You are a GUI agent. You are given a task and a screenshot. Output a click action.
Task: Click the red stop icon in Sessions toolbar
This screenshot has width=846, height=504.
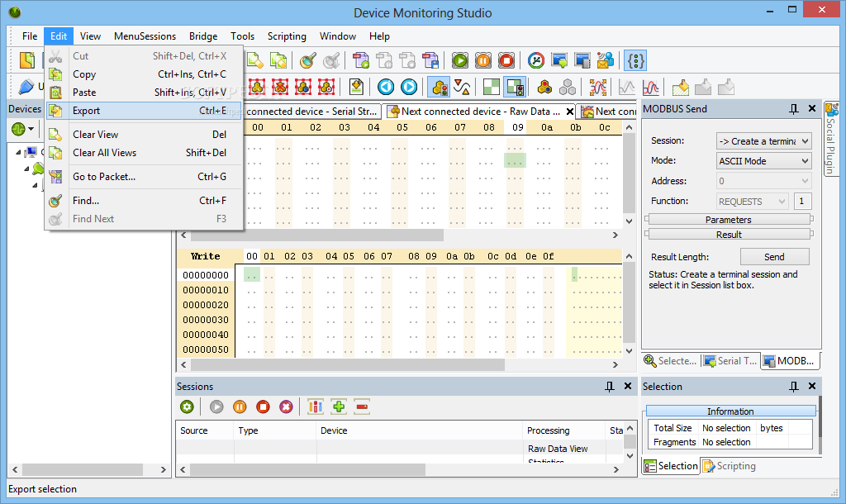[263, 407]
